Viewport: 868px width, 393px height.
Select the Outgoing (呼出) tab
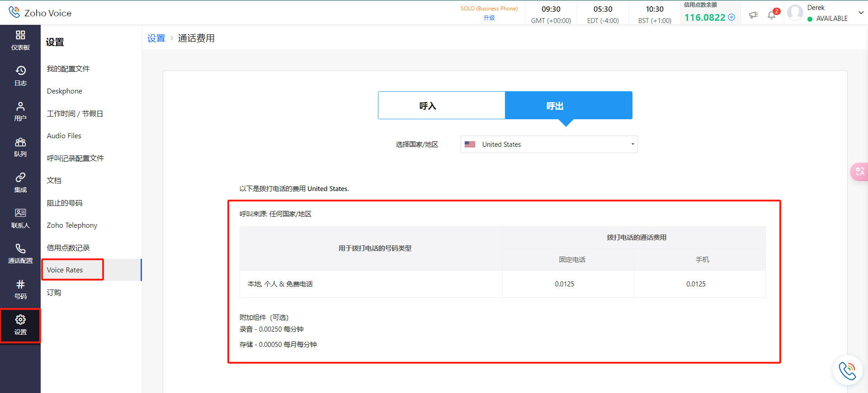point(568,106)
